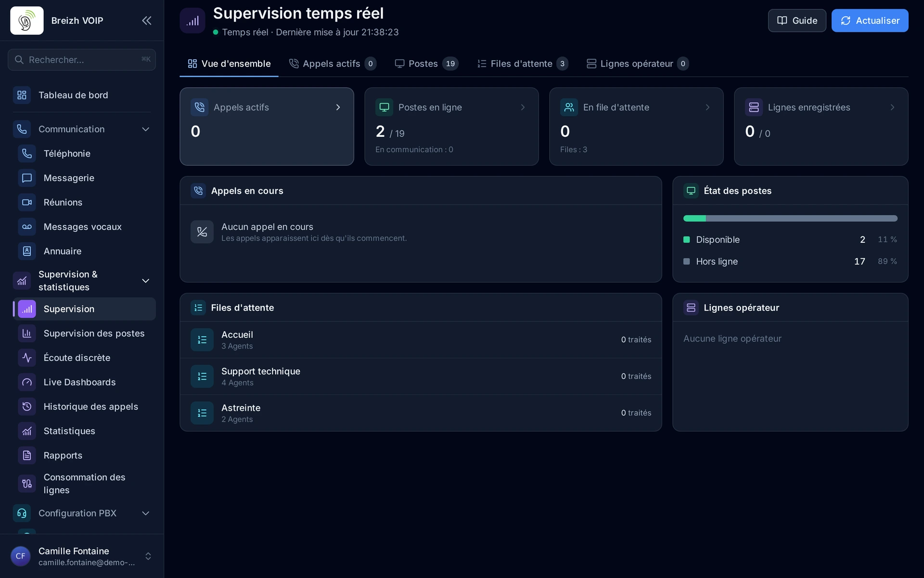Click the Actualiser button

pos(870,21)
